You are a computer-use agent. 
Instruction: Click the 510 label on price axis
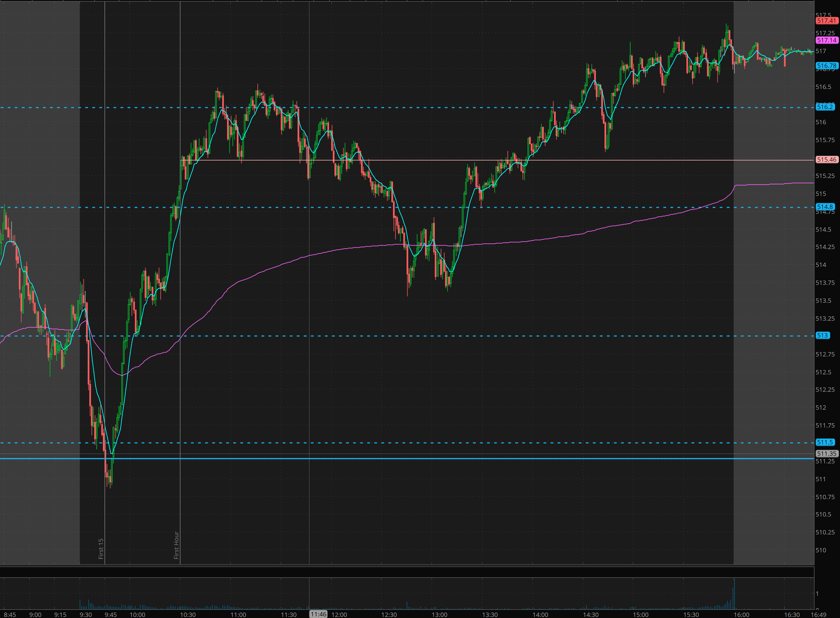pos(820,550)
